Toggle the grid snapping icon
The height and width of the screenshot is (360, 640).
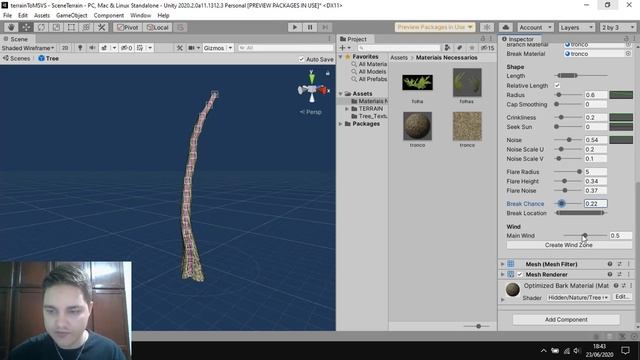pos(180,27)
